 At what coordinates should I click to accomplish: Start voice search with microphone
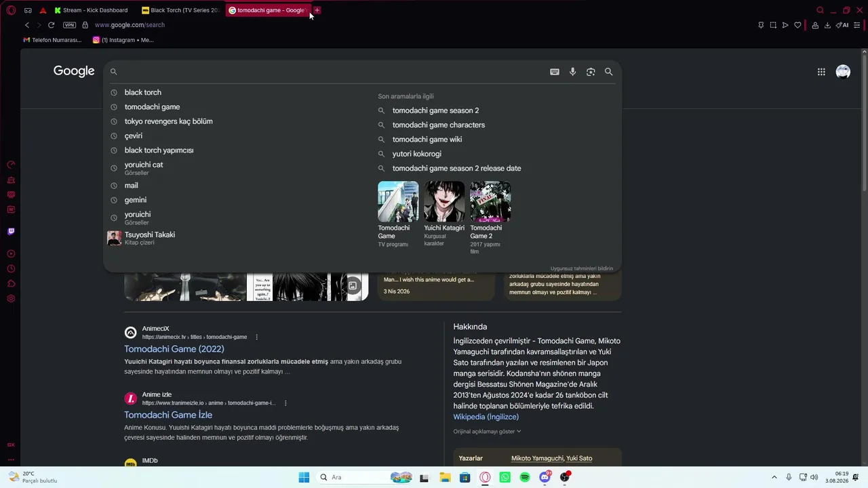pos(572,72)
